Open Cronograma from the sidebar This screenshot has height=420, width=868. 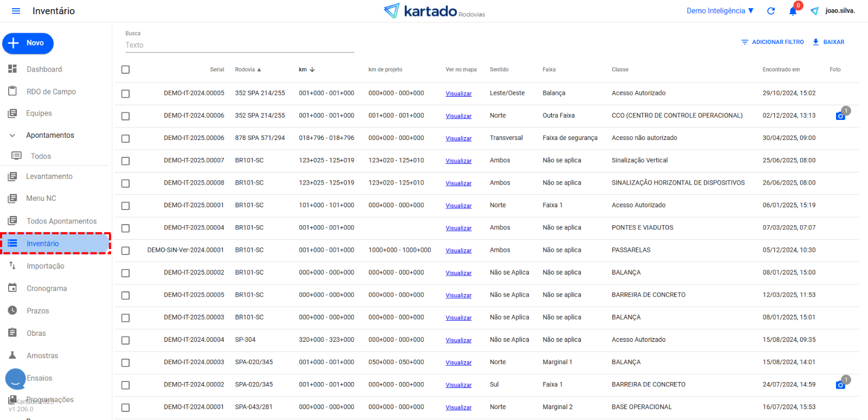pos(47,289)
